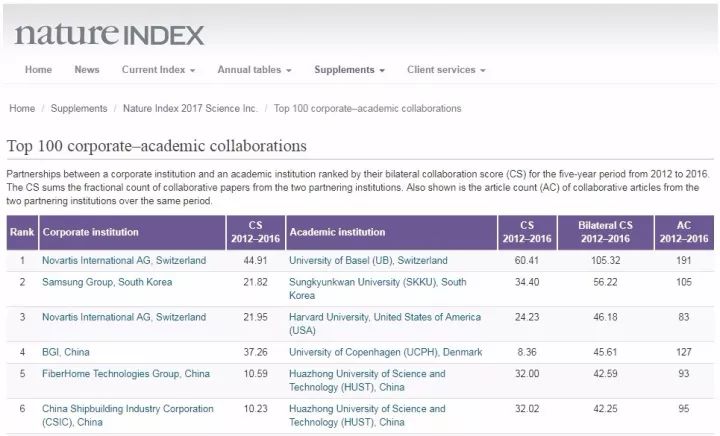Click Top 100 corporate–academic collaborations breadcrumb
This screenshot has height=436, width=720.
pyautogui.click(x=367, y=108)
